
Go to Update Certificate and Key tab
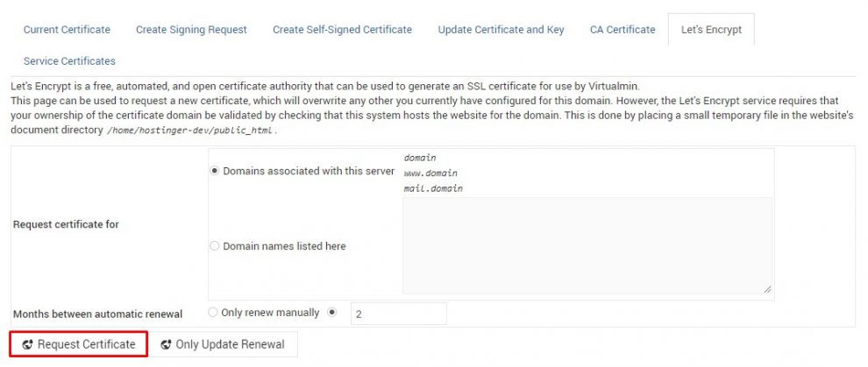[x=501, y=30]
